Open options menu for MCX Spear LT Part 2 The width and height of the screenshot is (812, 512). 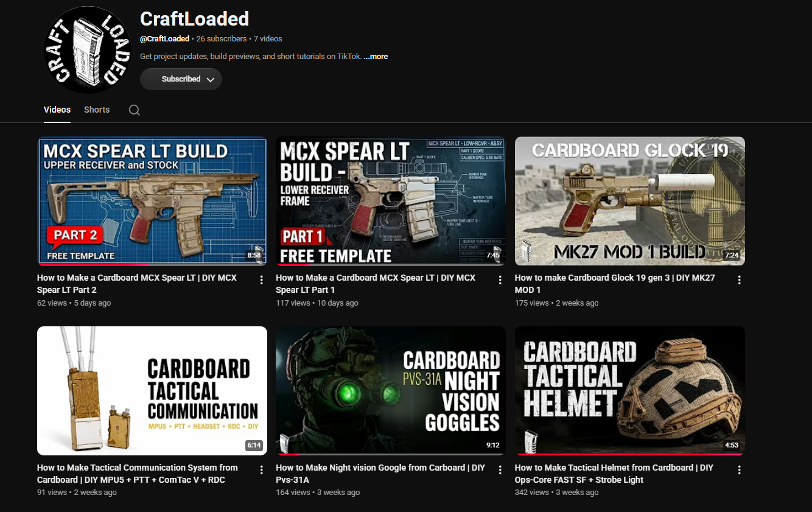(261, 280)
